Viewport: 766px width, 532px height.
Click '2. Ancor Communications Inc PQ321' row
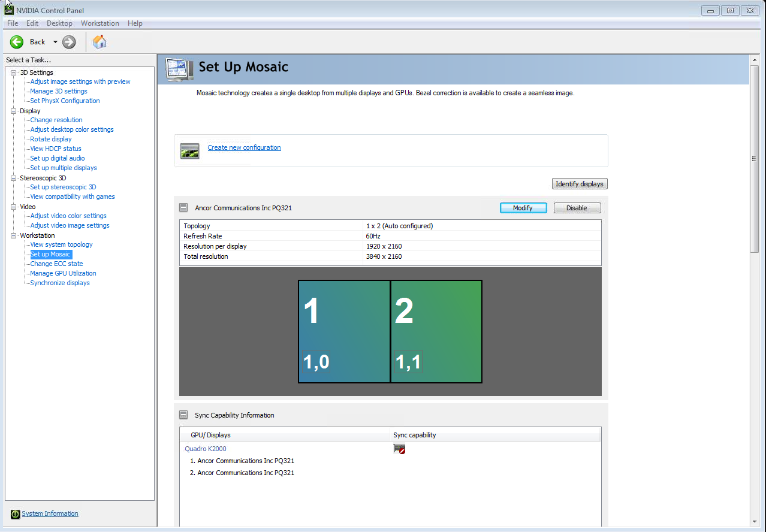point(242,473)
